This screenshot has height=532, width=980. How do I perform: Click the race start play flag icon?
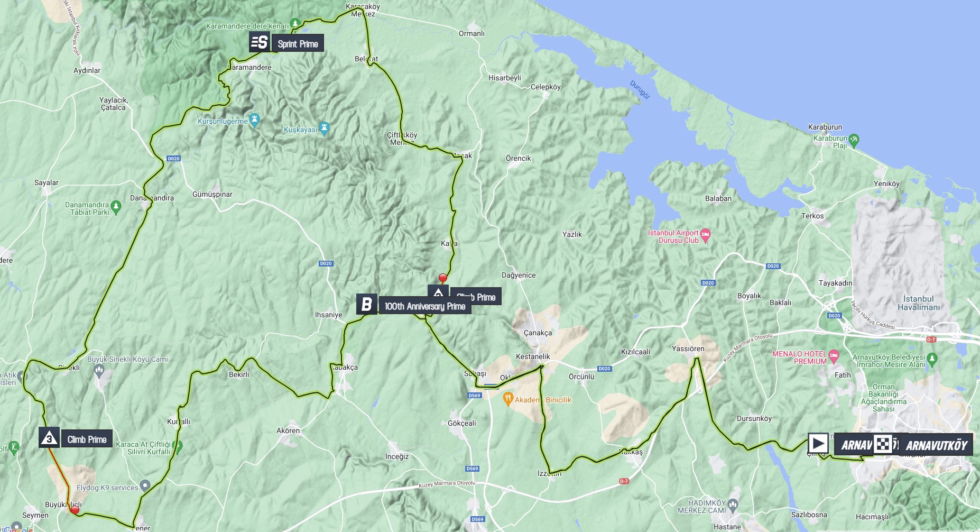pyautogui.click(x=818, y=443)
